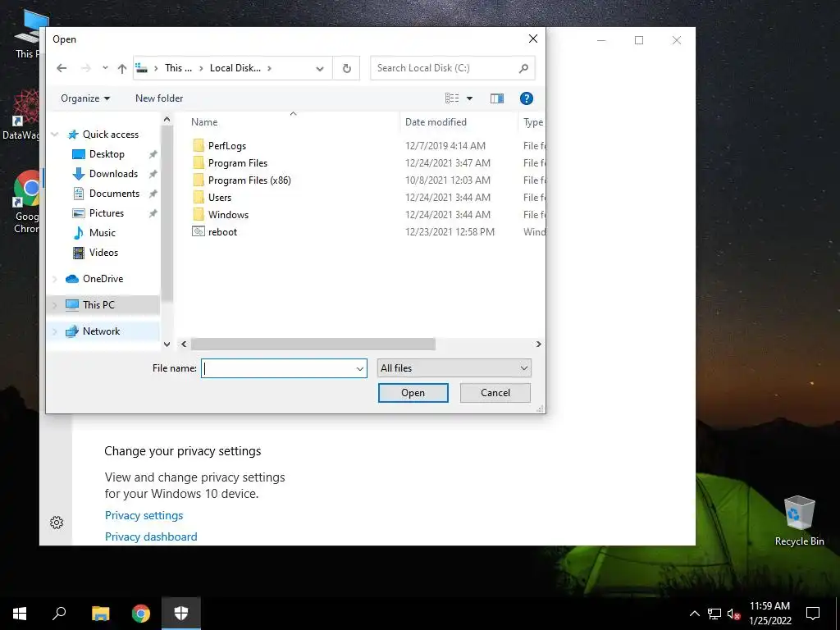Click the Back arrow in Open dialog
Image resolution: width=840 pixels, height=630 pixels.
pos(62,68)
